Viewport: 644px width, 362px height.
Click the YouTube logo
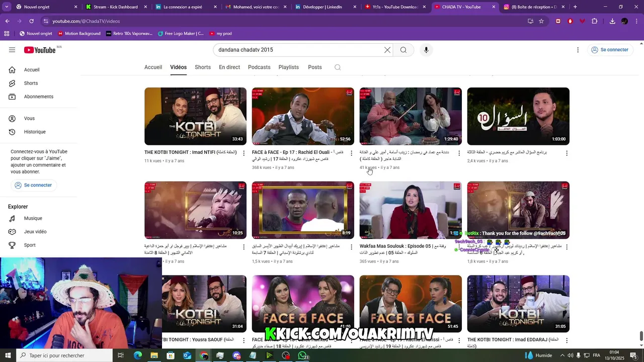pyautogui.click(x=40, y=50)
